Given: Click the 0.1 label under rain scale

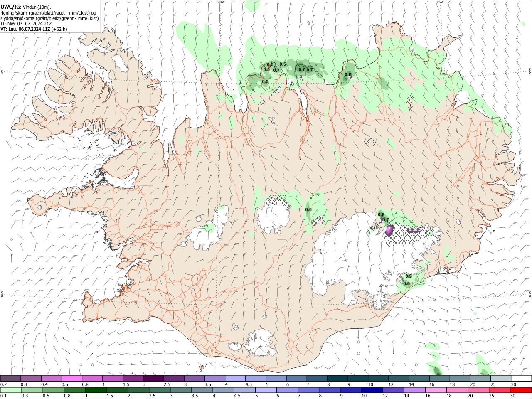Looking at the screenshot, I should click(4, 396).
